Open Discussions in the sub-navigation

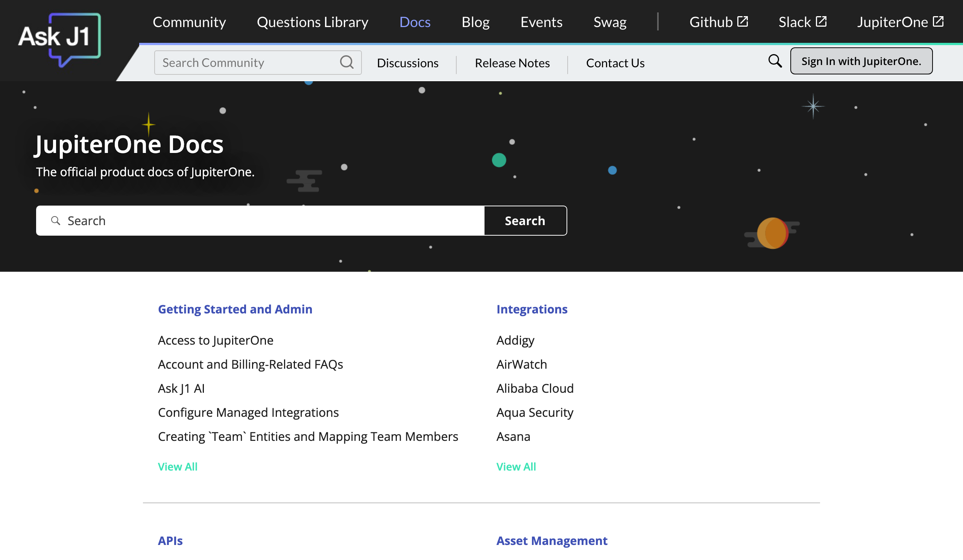tap(408, 63)
